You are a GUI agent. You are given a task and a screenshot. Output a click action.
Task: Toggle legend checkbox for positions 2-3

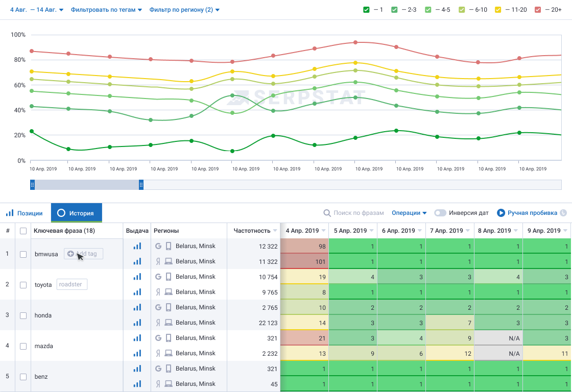pyautogui.click(x=394, y=10)
